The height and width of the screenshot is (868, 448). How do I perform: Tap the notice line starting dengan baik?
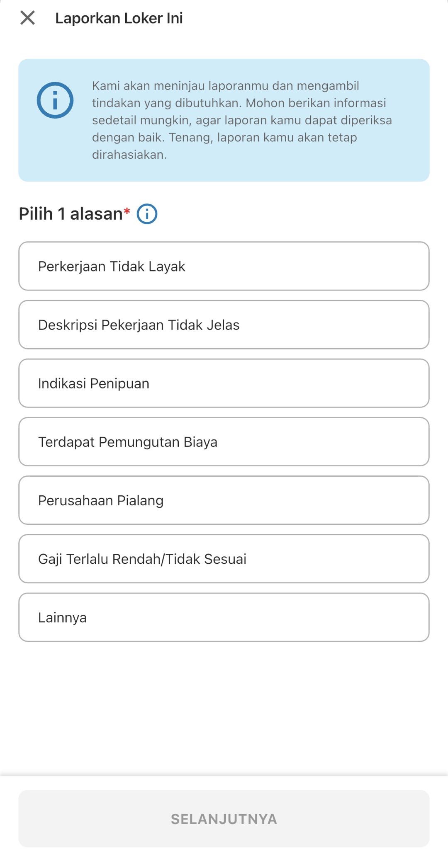click(x=224, y=137)
